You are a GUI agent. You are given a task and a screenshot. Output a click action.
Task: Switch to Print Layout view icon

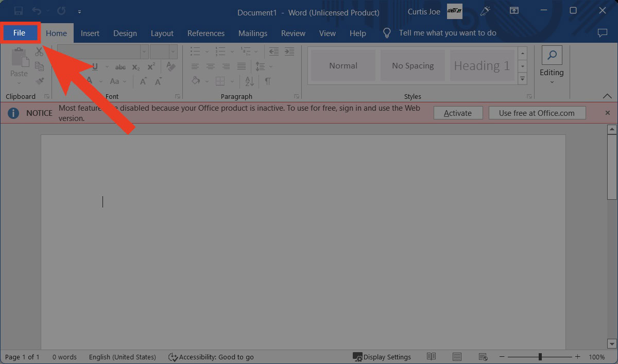457,357
